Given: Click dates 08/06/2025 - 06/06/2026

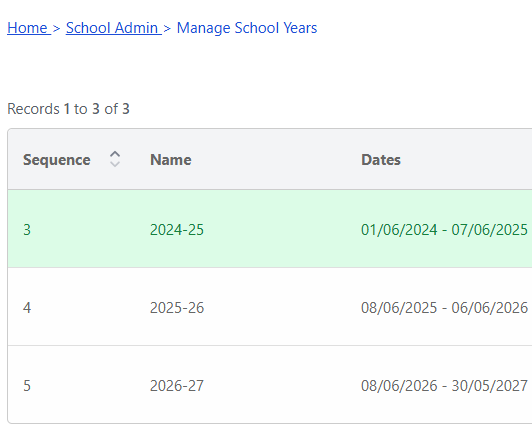Looking at the screenshot, I should point(444,308).
